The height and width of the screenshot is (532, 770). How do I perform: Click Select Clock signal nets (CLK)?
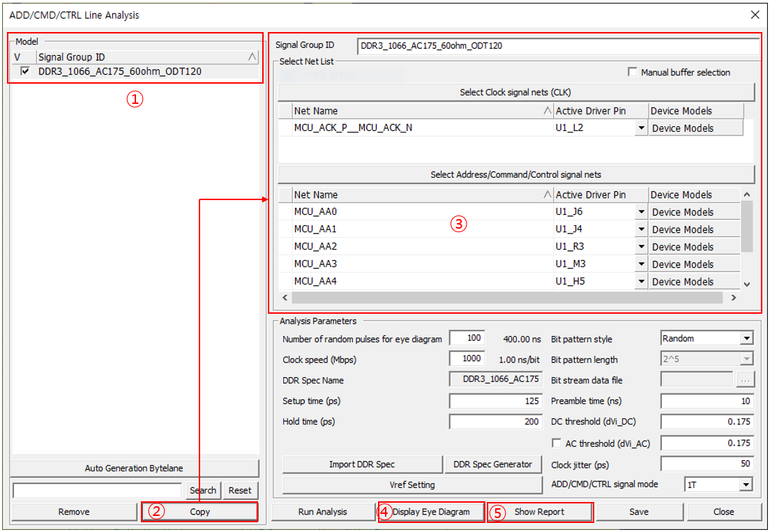(516, 92)
